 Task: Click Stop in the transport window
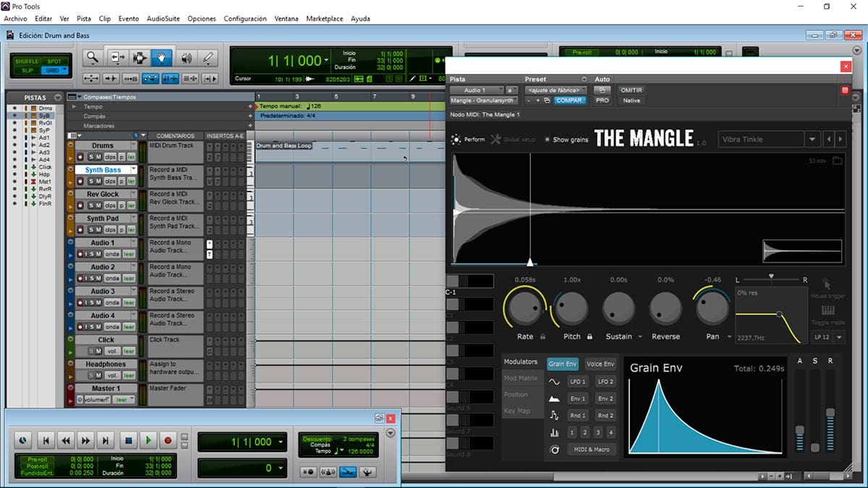tap(129, 440)
